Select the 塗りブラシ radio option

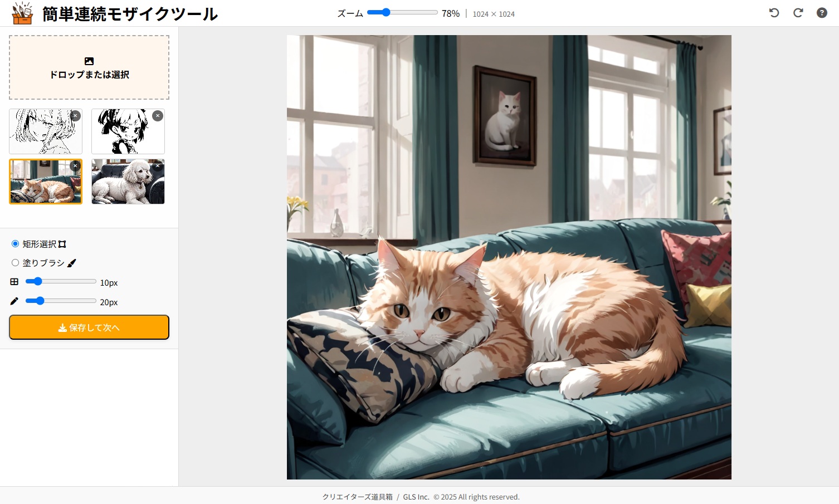coord(16,263)
